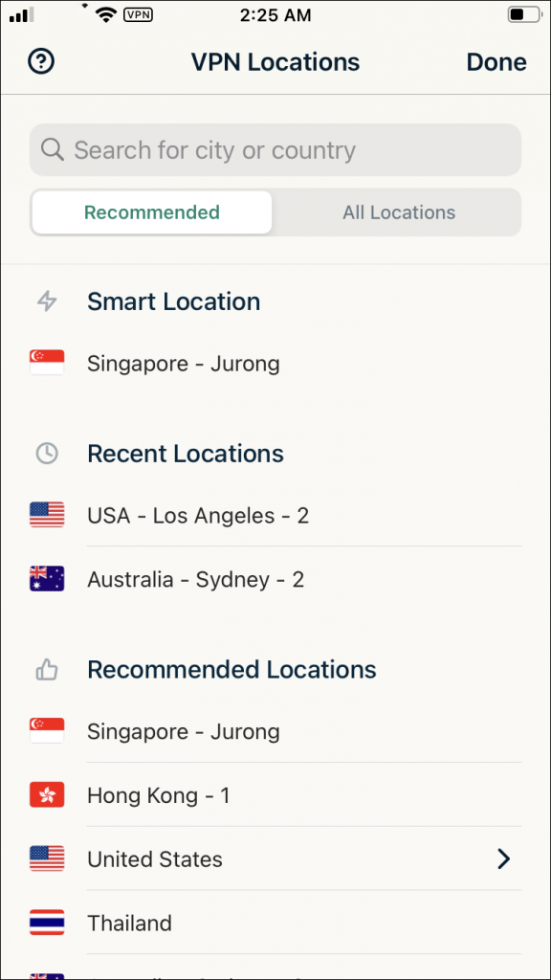
Task: Switch to the All Locations tab
Action: pos(398,212)
